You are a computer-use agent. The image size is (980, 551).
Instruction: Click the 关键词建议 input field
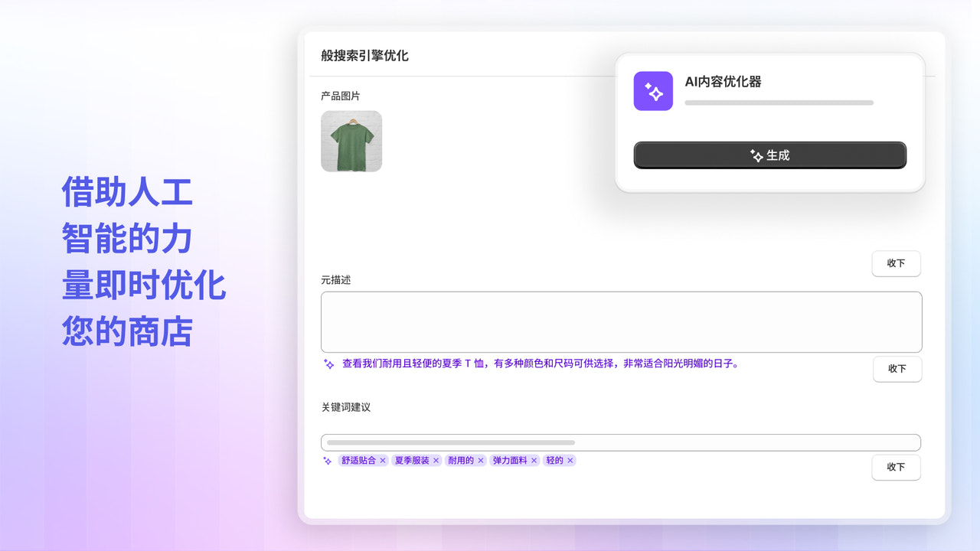coord(621,442)
